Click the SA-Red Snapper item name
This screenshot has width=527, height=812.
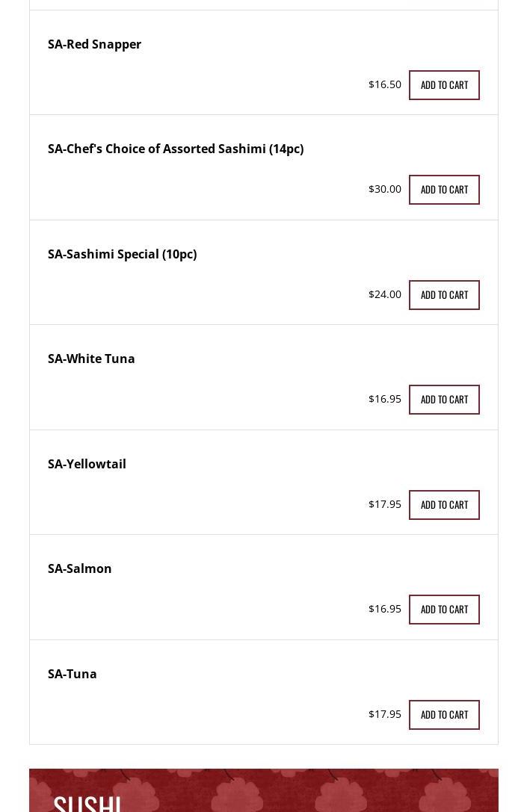pyautogui.click(x=94, y=44)
